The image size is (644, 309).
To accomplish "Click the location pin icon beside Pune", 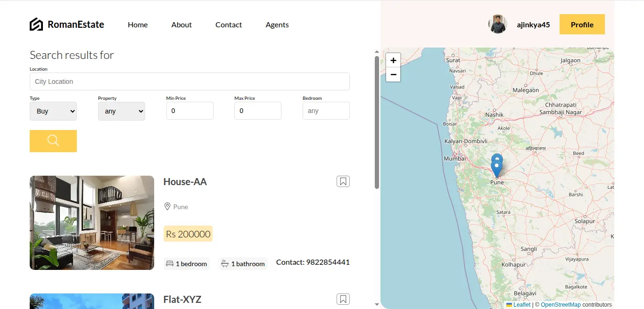I will [x=167, y=207].
